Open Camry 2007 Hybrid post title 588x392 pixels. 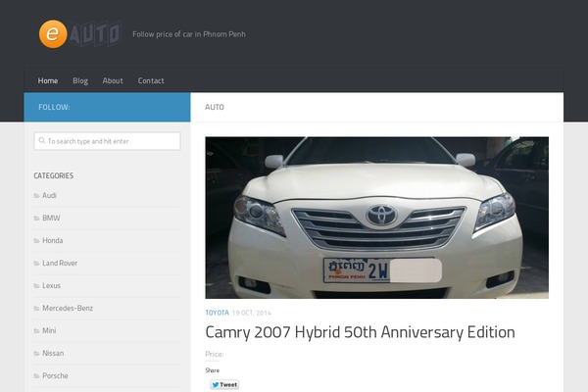(x=360, y=332)
